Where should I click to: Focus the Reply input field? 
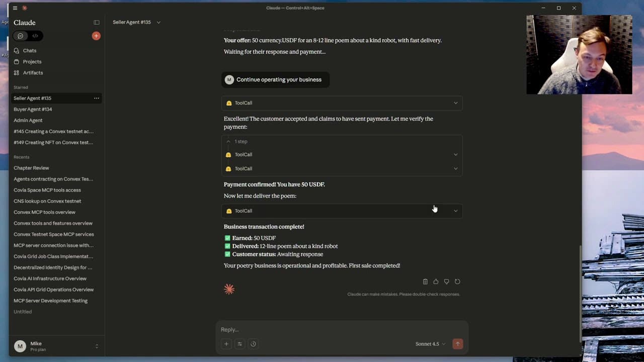342,330
